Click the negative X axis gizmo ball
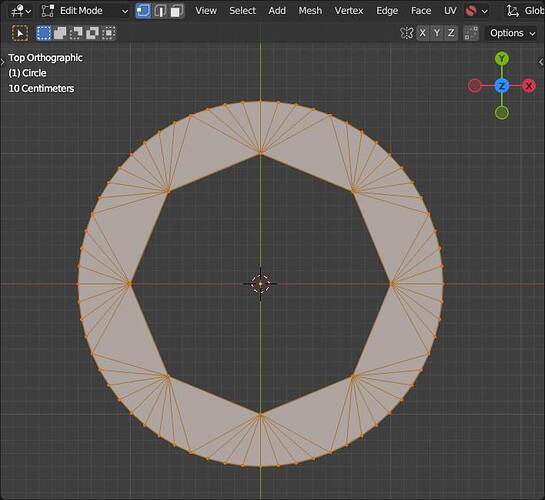545x500 pixels. (474, 85)
